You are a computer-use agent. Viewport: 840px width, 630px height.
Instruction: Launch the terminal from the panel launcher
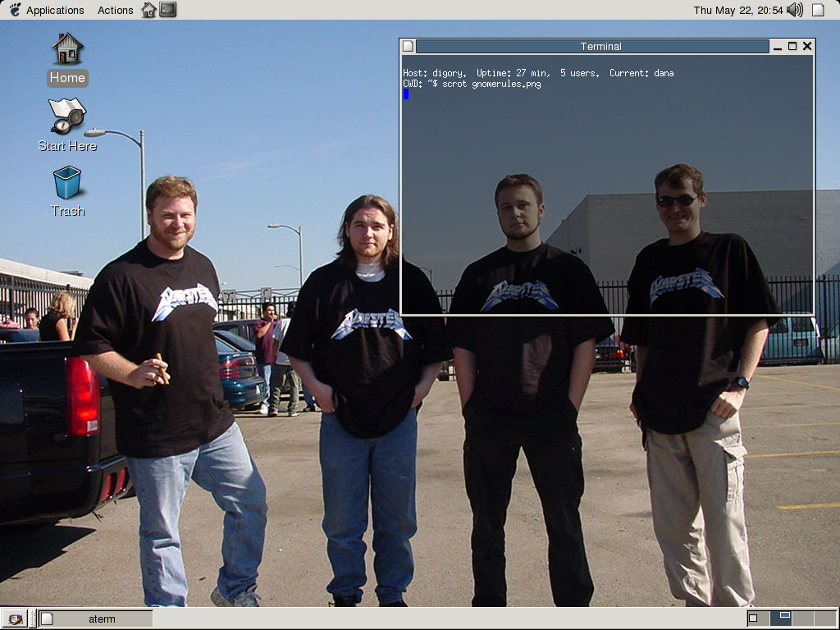[x=167, y=10]
